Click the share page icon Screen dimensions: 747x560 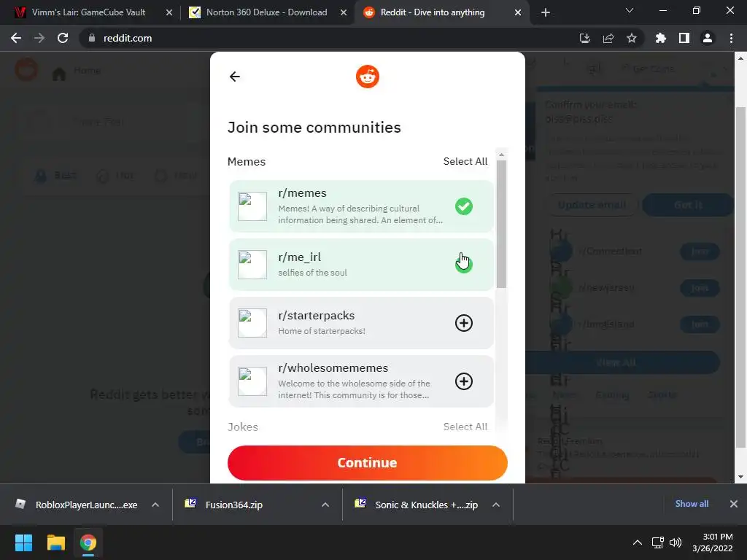[608, 38]
